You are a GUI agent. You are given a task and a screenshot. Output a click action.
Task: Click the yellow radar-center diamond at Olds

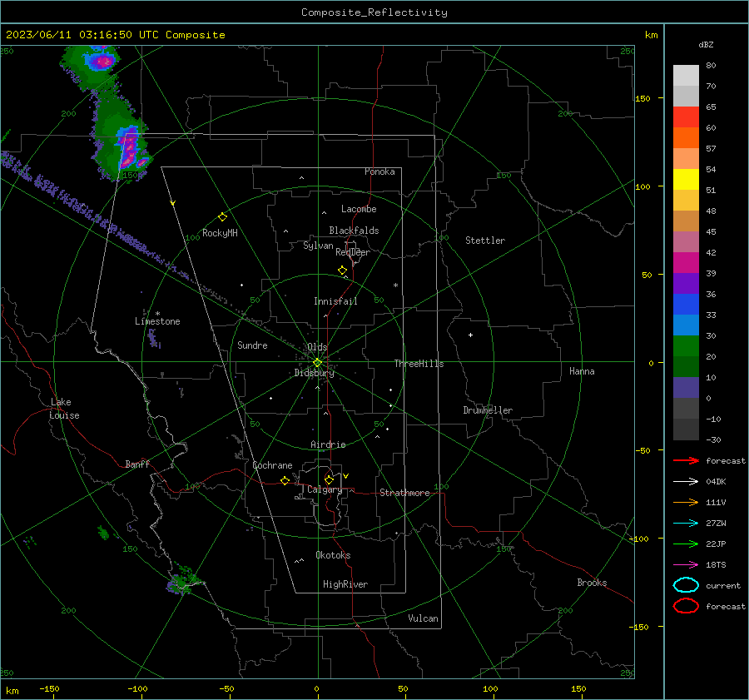(317, 363)
